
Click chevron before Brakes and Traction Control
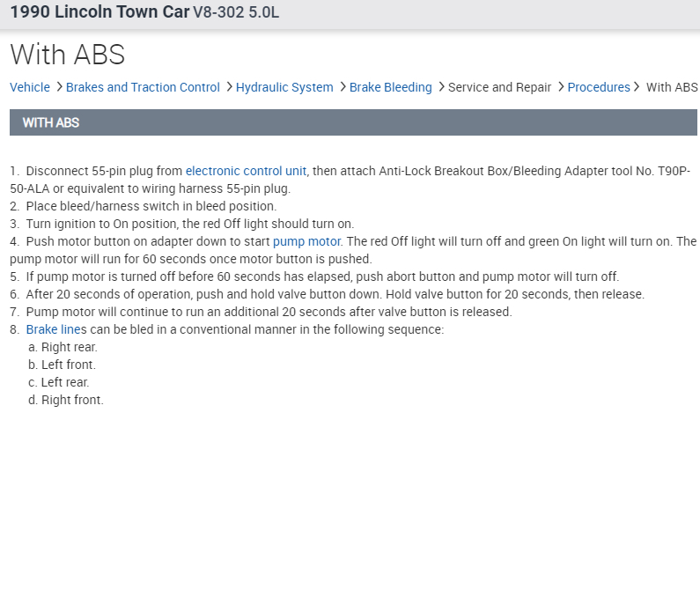click(x=59, y=87)
